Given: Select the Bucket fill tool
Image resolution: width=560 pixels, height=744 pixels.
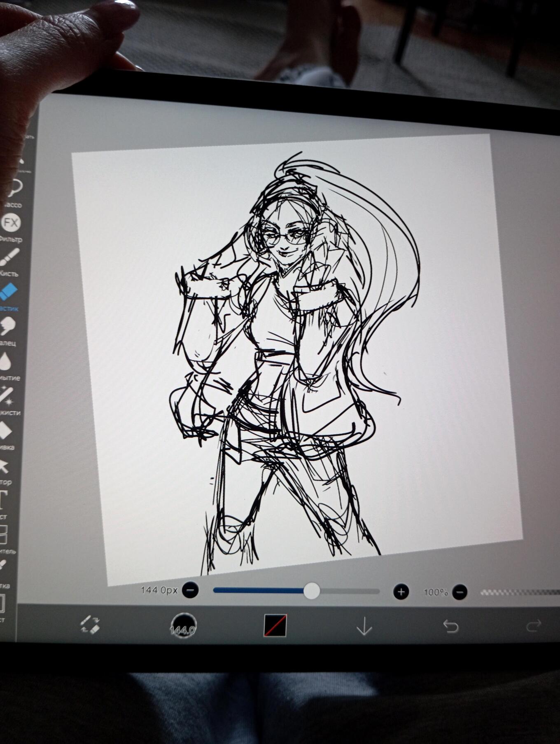Looking at the screenshot, I should (5, 431).
